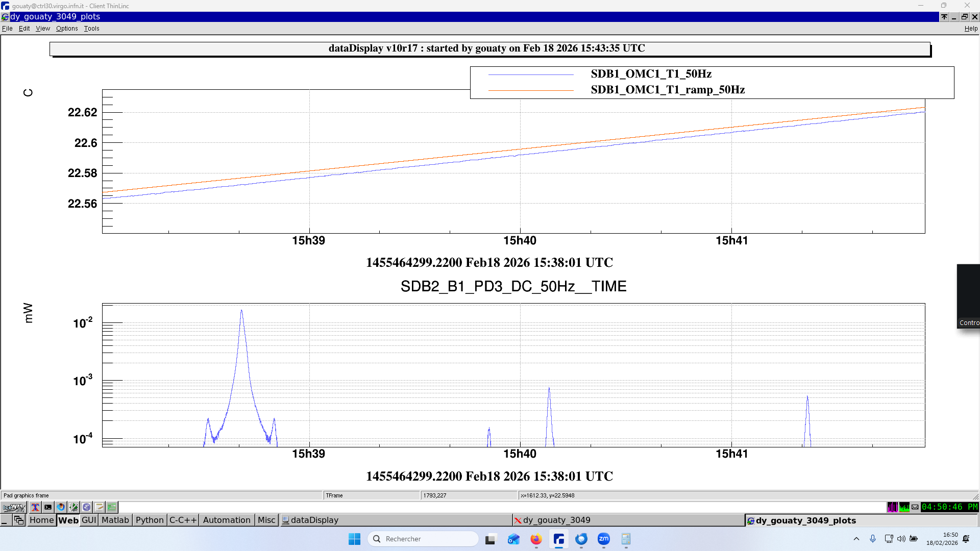Switch to the Matlab workspace tab
Screen dimensions: 980x551
[115, 520]
